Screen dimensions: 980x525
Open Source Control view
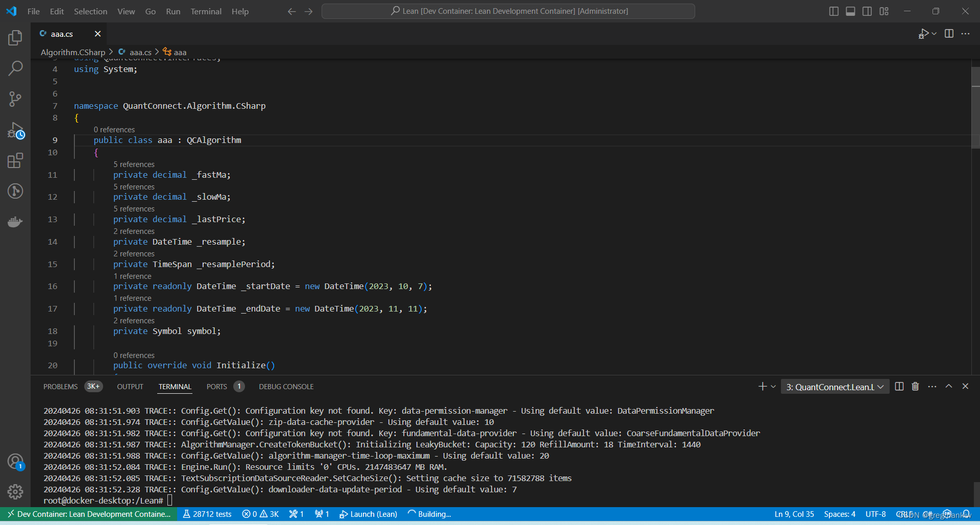click(15, 99)
